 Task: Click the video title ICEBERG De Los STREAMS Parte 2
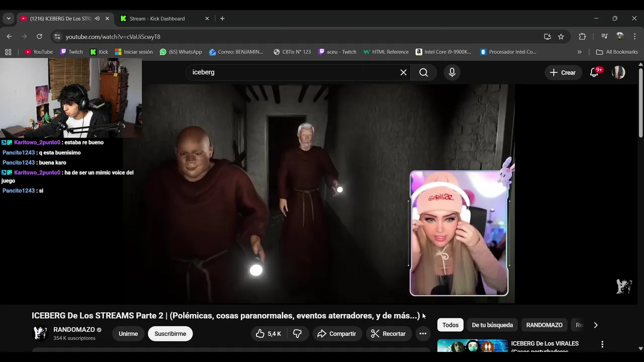(225, 316)
